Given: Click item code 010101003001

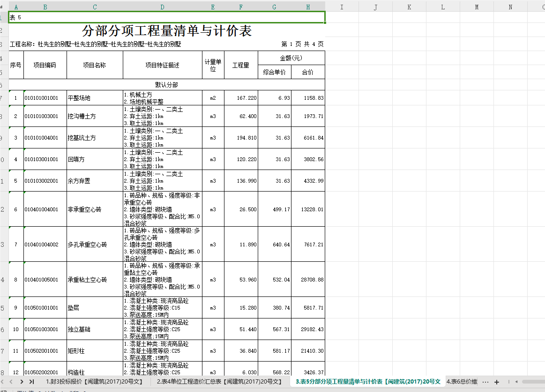Looking at the screenshot, I should click(x=45, y=116).
